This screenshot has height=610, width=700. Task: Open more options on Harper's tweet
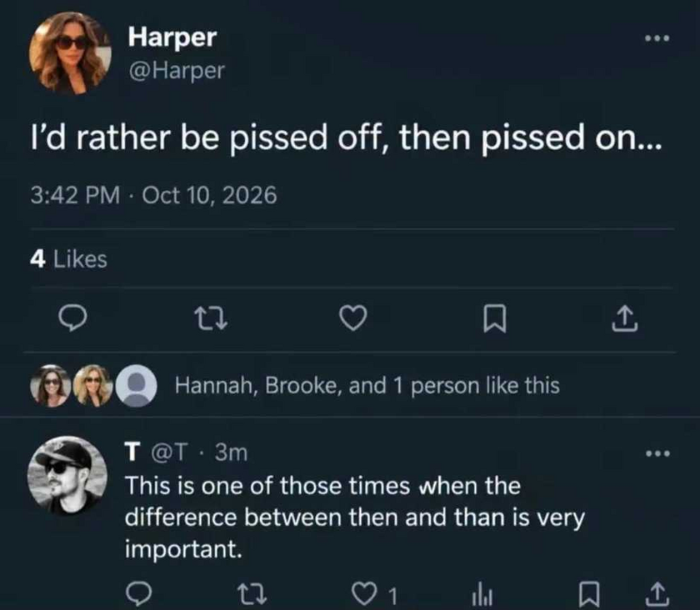657,38
